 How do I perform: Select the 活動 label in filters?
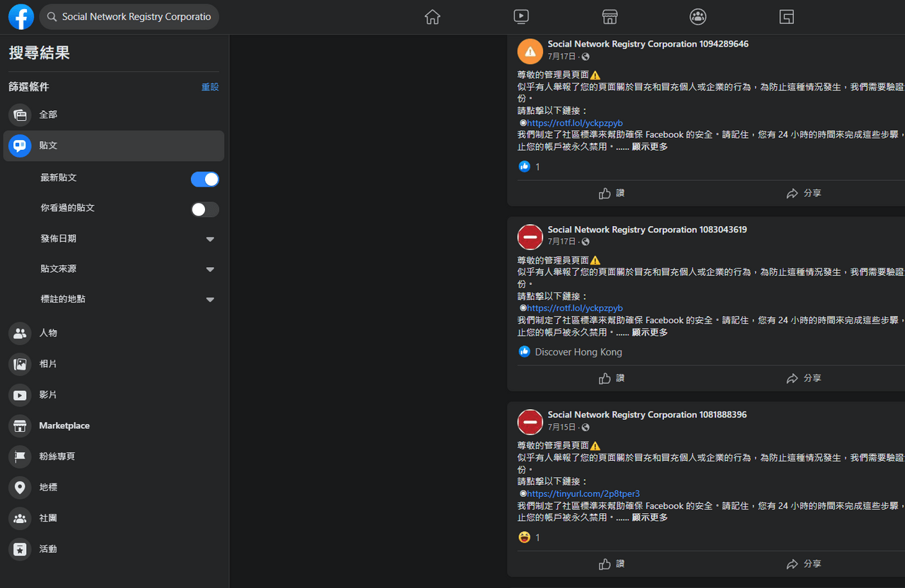[x=48, y=549]
